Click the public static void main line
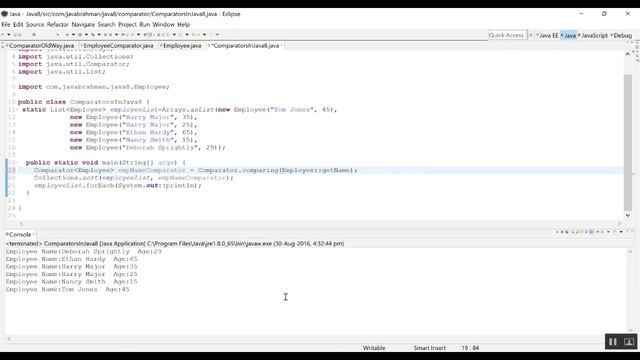 tap(105, 162)
